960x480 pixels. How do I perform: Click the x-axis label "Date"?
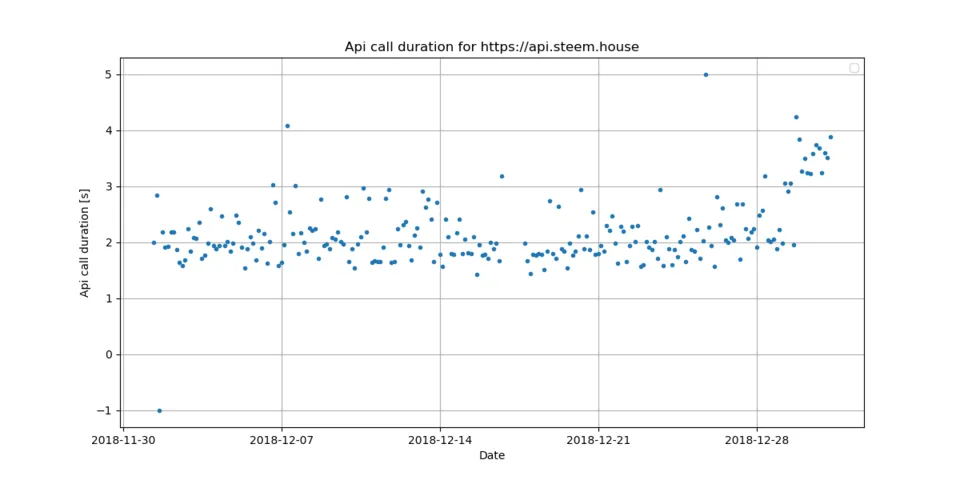coord(492,455)
